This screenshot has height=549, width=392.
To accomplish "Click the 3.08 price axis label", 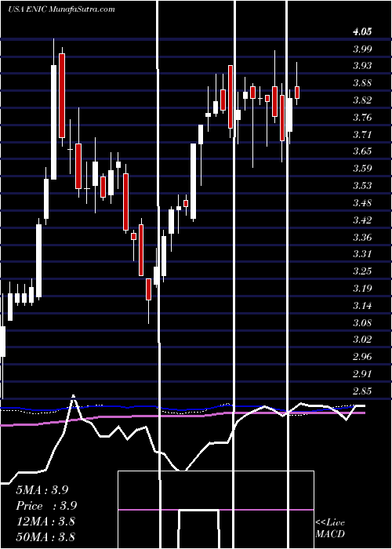I will 362,322.
